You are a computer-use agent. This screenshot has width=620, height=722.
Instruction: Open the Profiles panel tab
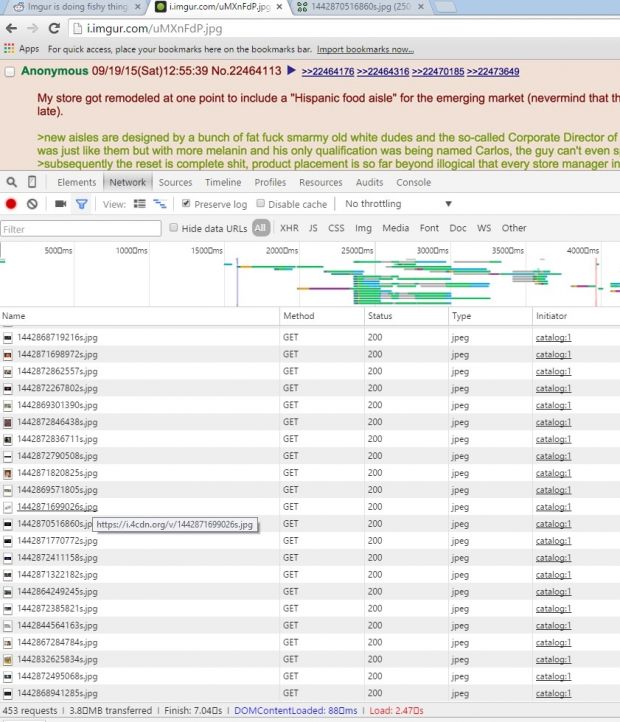(270, 182)
